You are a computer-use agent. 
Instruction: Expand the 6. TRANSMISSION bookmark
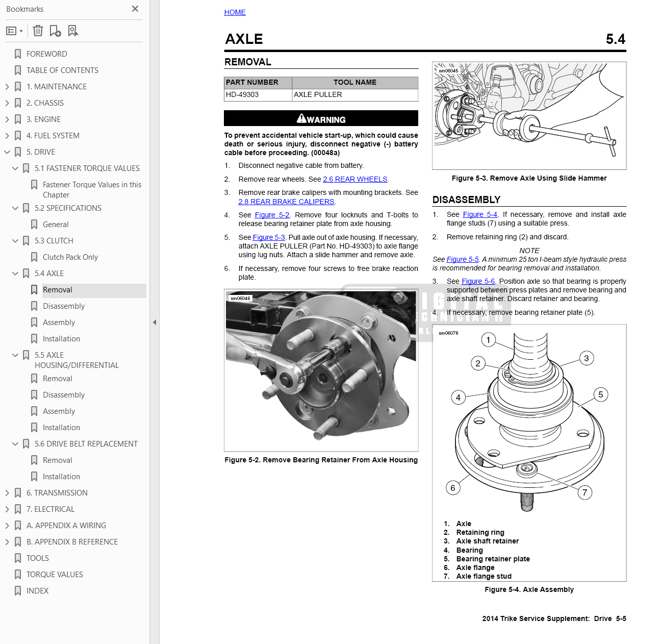7,493
